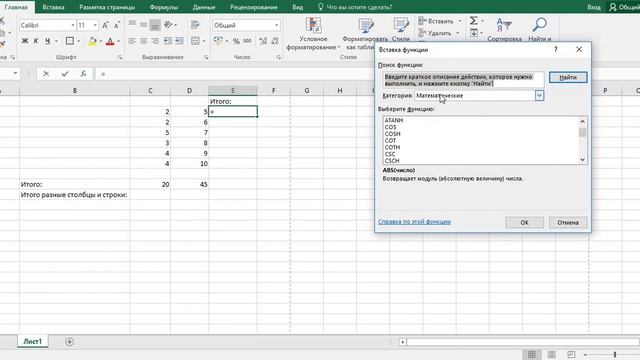Click the dialog help question mark
The width and height of the screenshot is (640, 360).
pos(556,49)
